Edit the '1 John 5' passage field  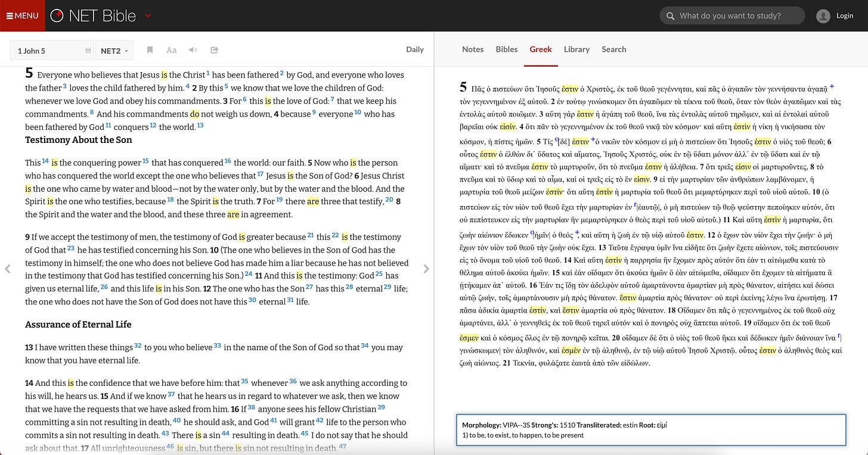coord(52,51)
